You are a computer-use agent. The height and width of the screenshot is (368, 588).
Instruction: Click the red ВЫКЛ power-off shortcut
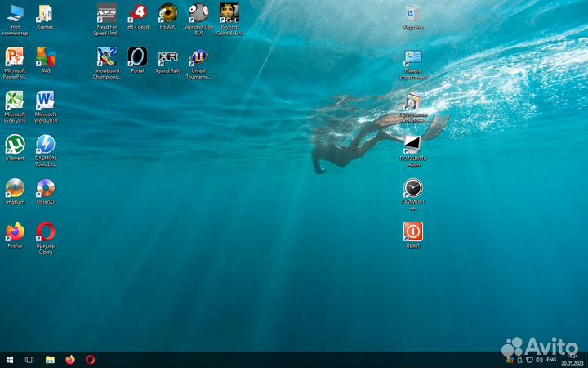[413, 231]
